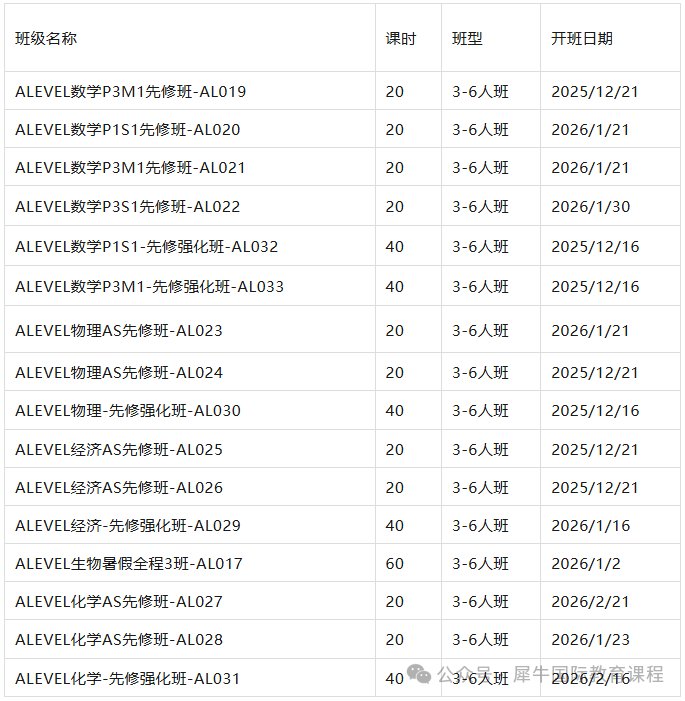Click the 2025/12/21 date in the AL024 row
This screenshot has height=701, width=685.
[x=595, y=372]
